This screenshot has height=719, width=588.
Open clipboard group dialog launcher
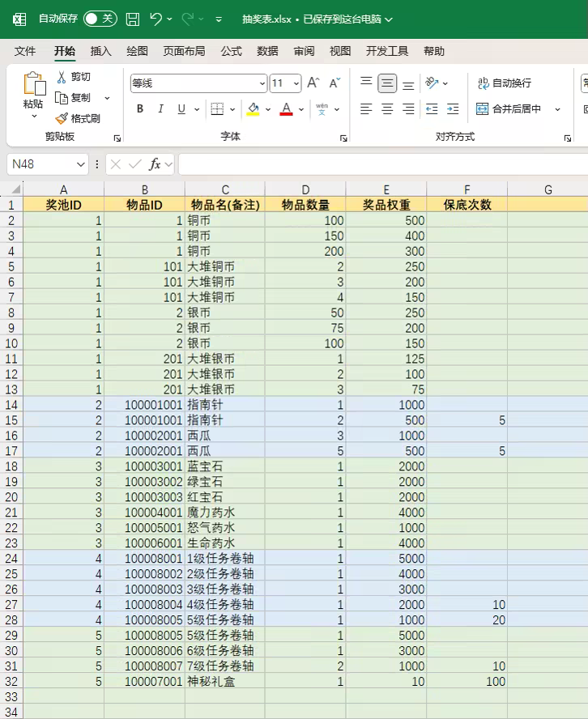pos(117,138)
